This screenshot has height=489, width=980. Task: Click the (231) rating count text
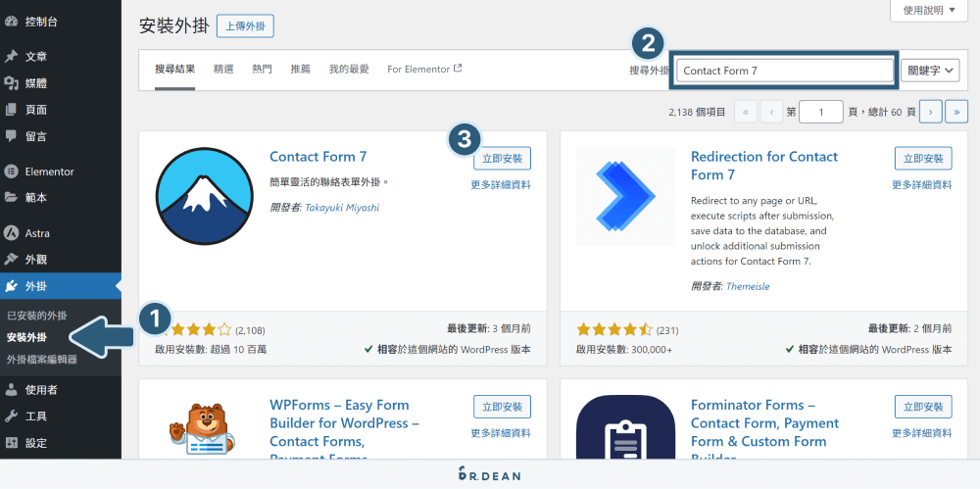pyautogui.click(x=667, y=330)
